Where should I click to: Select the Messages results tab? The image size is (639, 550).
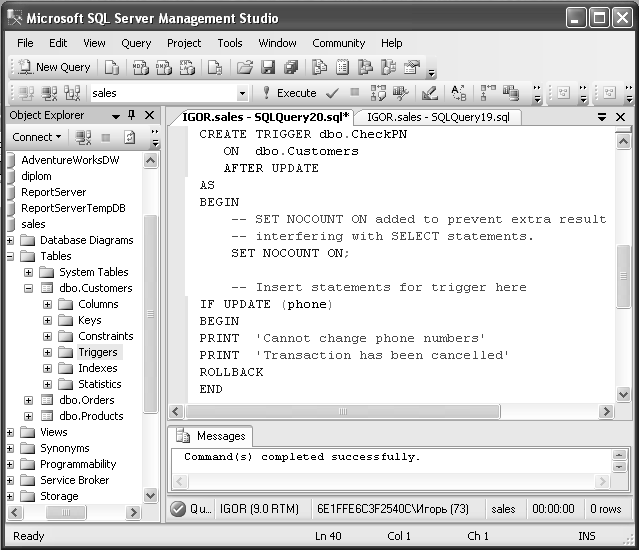click(x=211, y=436)
